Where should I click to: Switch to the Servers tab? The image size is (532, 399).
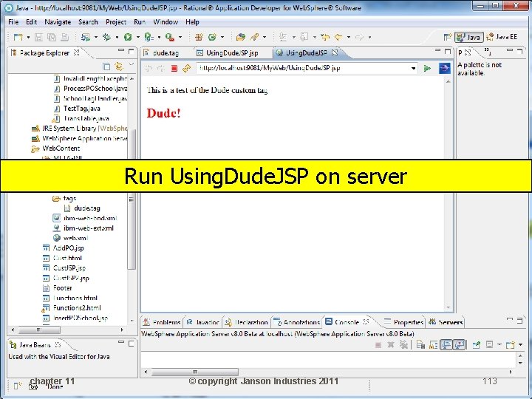point(446,322)
